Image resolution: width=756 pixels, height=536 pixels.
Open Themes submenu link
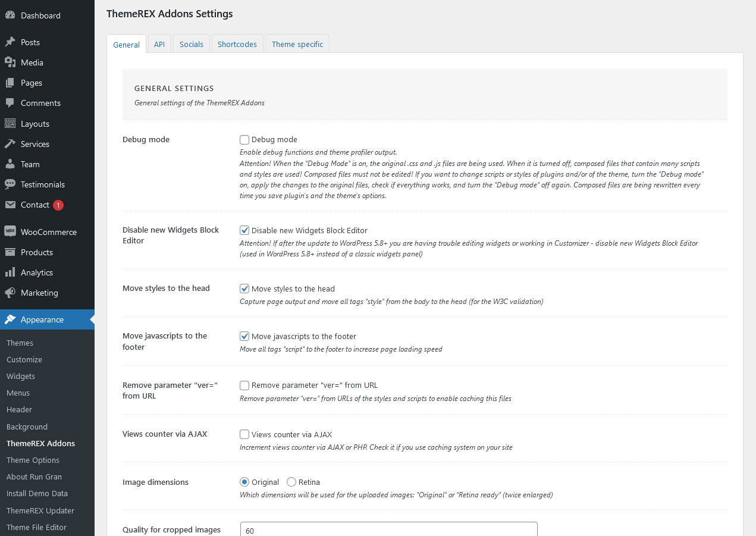tap(20, 343)
